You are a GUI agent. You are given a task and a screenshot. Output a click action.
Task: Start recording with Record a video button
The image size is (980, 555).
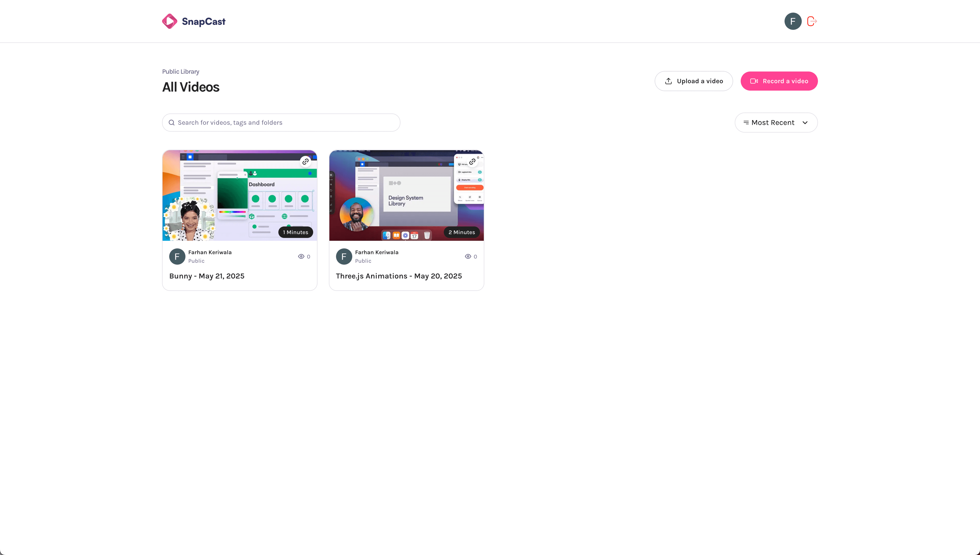779,81
